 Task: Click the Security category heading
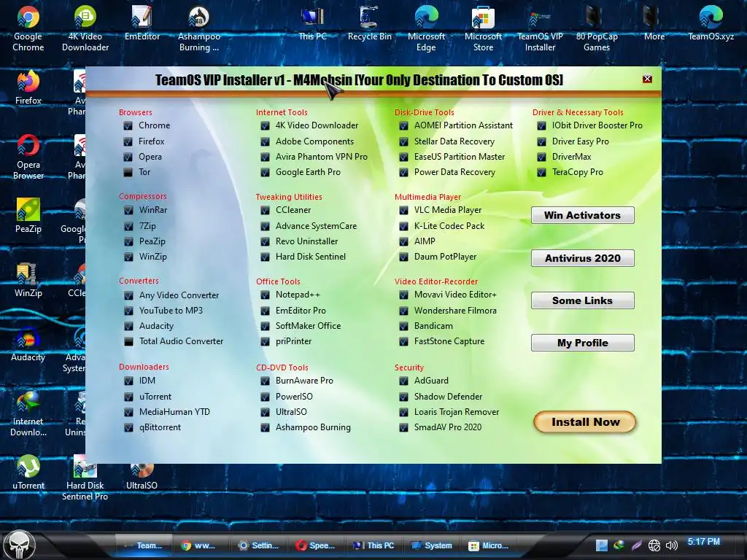tap(409, 367)
